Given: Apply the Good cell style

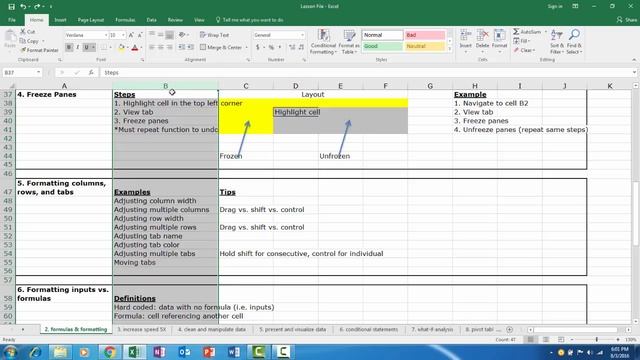Looking at the screenshot, I should (382, 46).
